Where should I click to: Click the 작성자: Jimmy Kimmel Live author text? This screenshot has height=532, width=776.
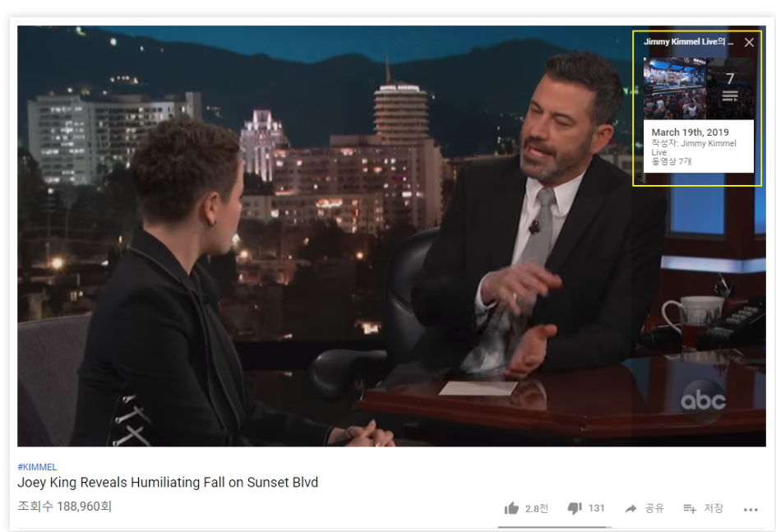tap(693, 147)
